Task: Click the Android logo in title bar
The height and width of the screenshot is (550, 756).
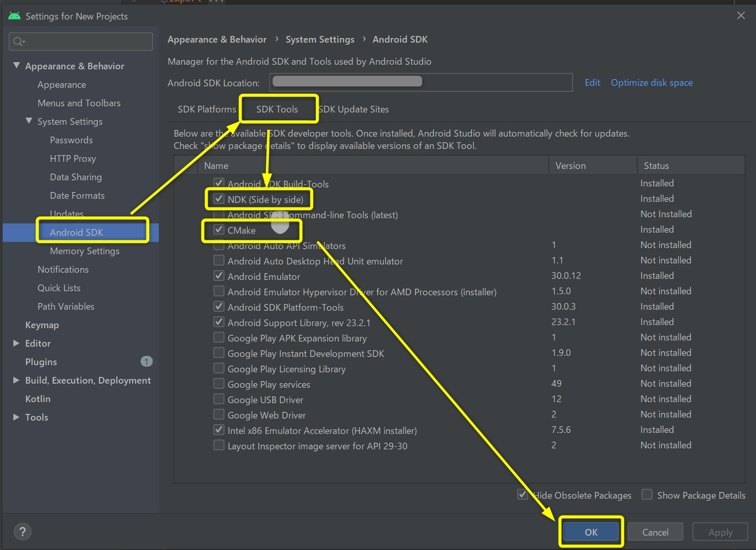Action: coord(14,16)
